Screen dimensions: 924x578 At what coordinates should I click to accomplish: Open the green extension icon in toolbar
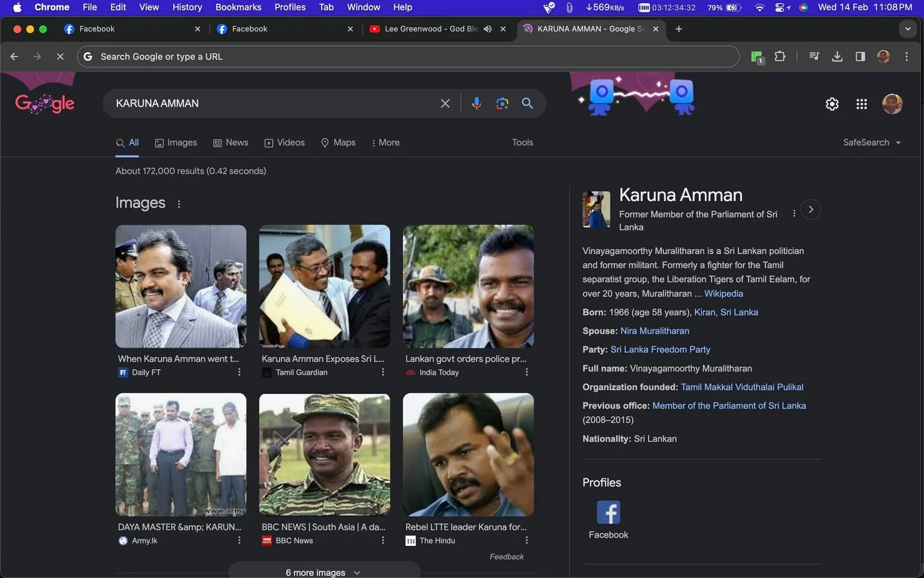[x=757, y=57]
